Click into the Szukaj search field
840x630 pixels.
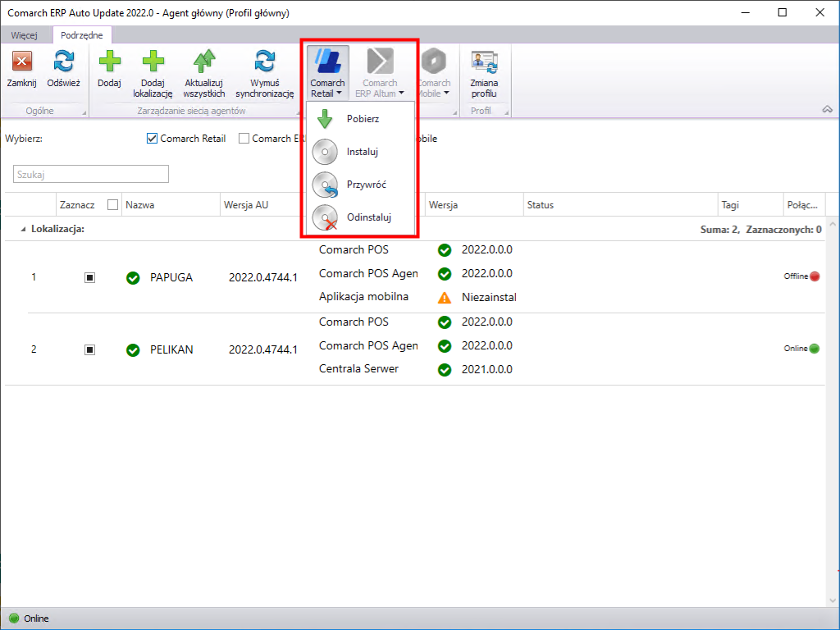pos(91,174)
